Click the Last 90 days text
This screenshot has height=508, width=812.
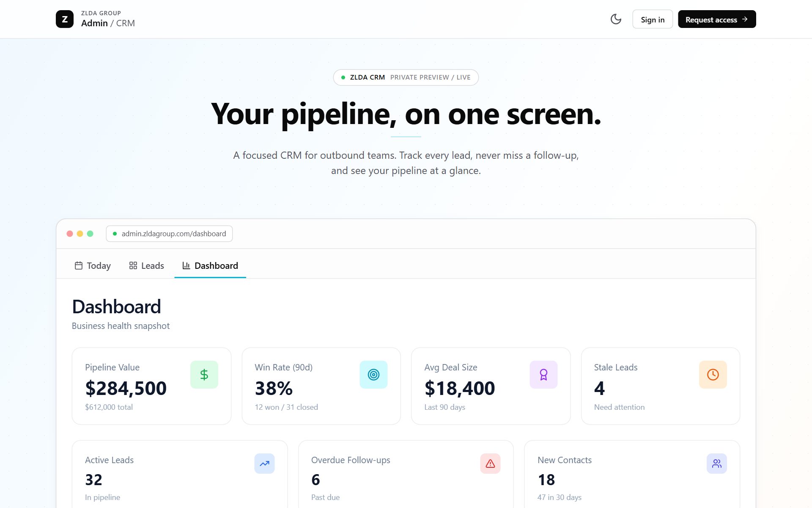444,407
